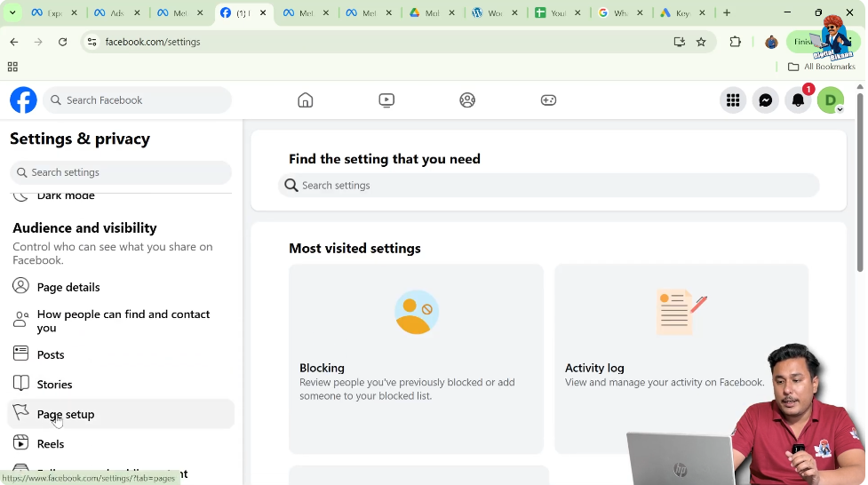Screen dimensions: 868x485
Task: Open the Blocking settings card
Action: (x=416, y=359)
